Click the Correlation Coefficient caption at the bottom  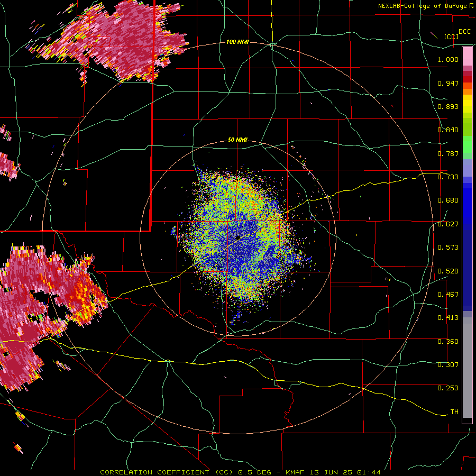(240, 472)
